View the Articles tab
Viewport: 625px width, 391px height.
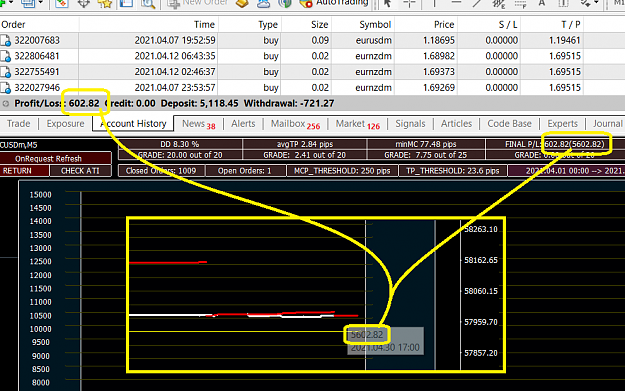[456, 124]
